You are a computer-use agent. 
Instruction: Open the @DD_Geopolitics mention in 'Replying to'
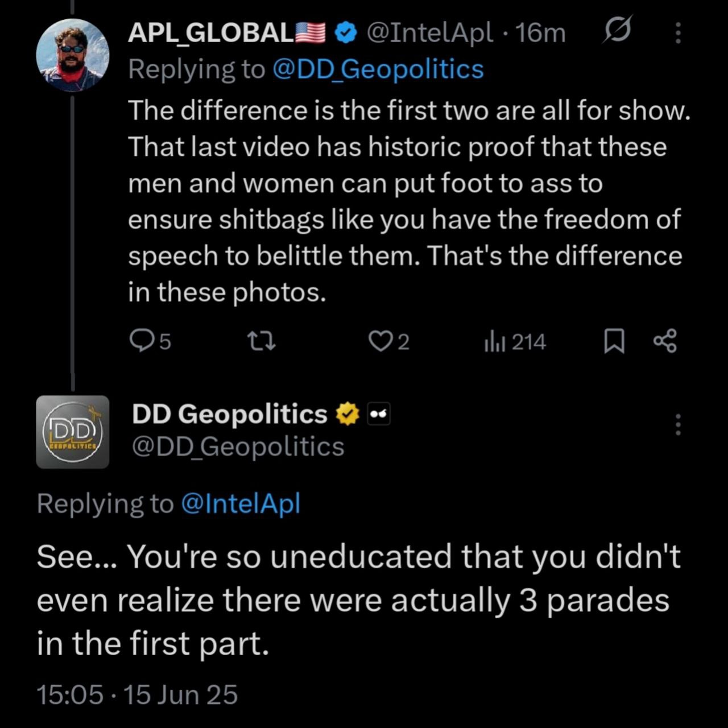pos(378,69)
